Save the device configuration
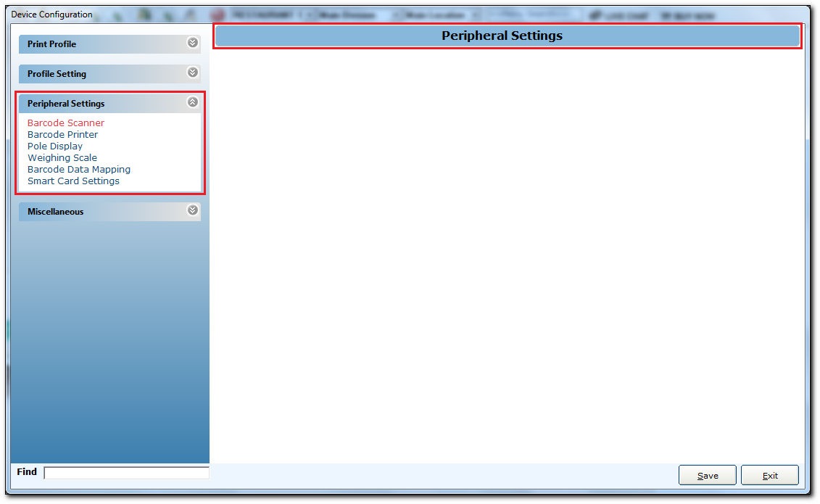 [x=707, y=475]
